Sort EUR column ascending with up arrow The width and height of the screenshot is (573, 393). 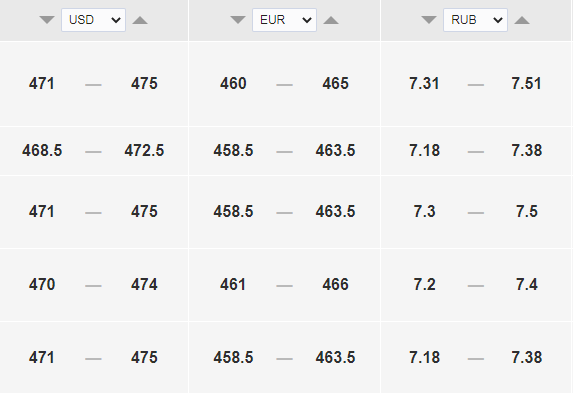(331, 20)
